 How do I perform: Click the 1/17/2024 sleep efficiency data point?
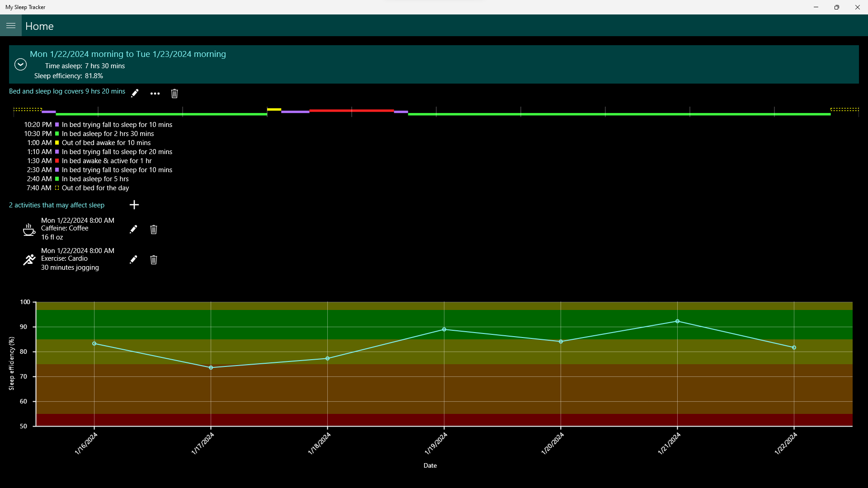pos(211,368)
